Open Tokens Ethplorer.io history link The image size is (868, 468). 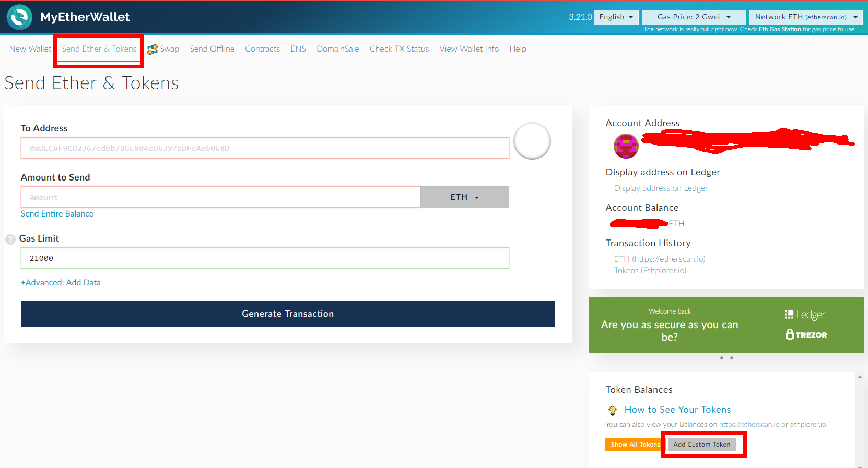[650, 271]
